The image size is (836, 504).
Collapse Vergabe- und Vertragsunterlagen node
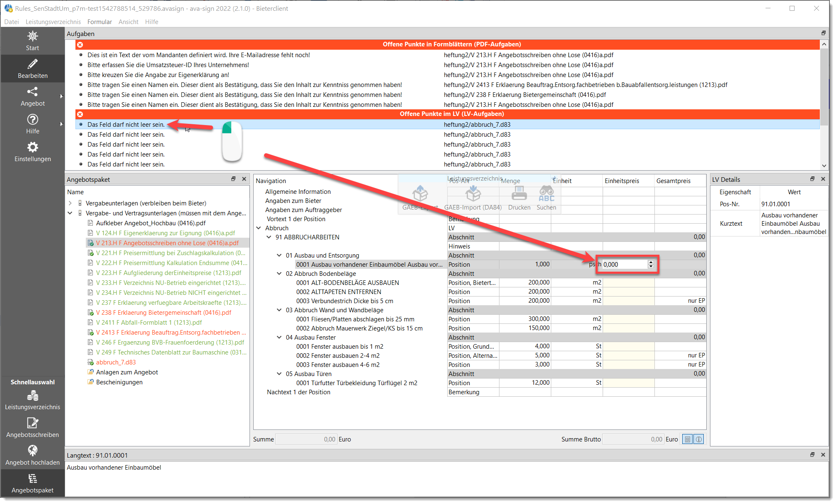[70, 213]
